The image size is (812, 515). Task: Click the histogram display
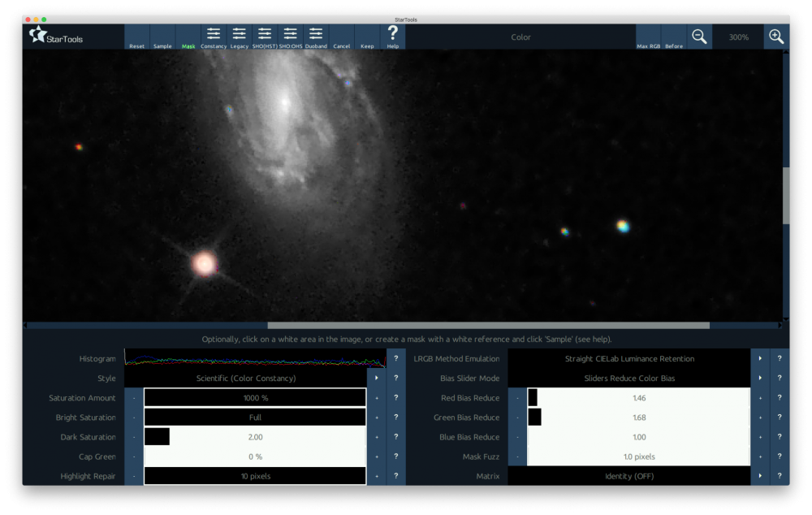coord(255,358)
